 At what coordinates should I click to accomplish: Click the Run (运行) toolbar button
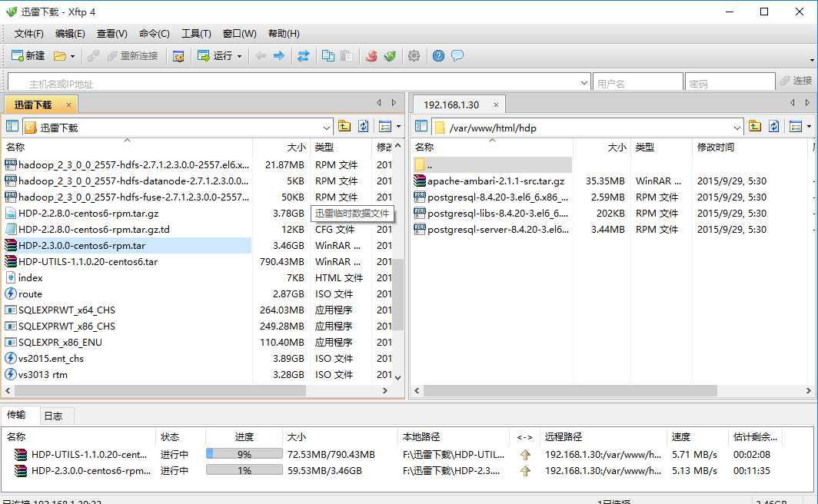214,56
